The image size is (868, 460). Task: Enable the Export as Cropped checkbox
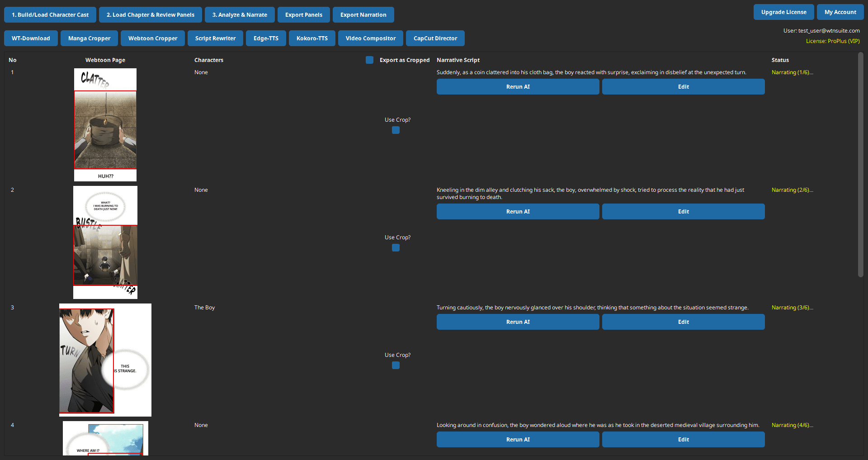(369, 60)
